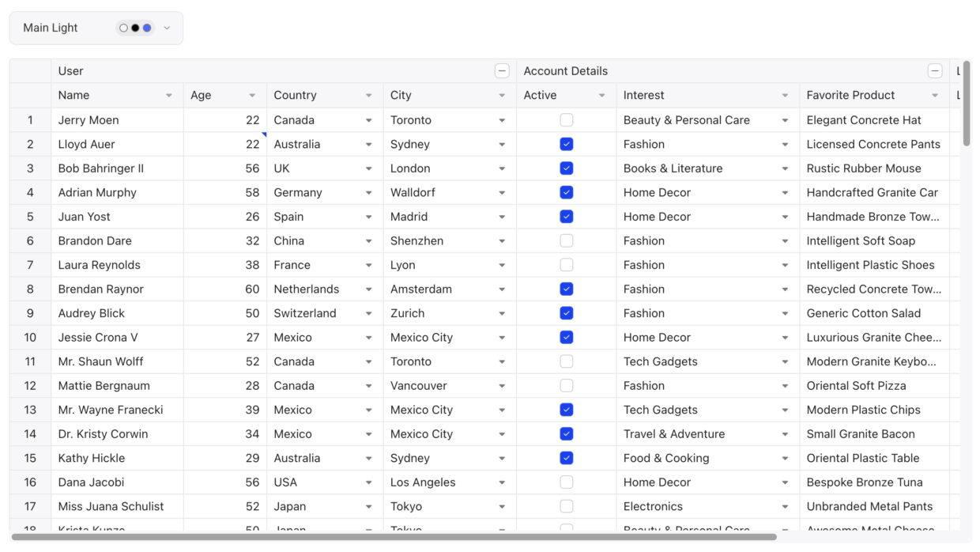Image resolution: width=980 pixels, height=552 pixels.
Task: Open the Name column header menu
Action: pos(169,96)
